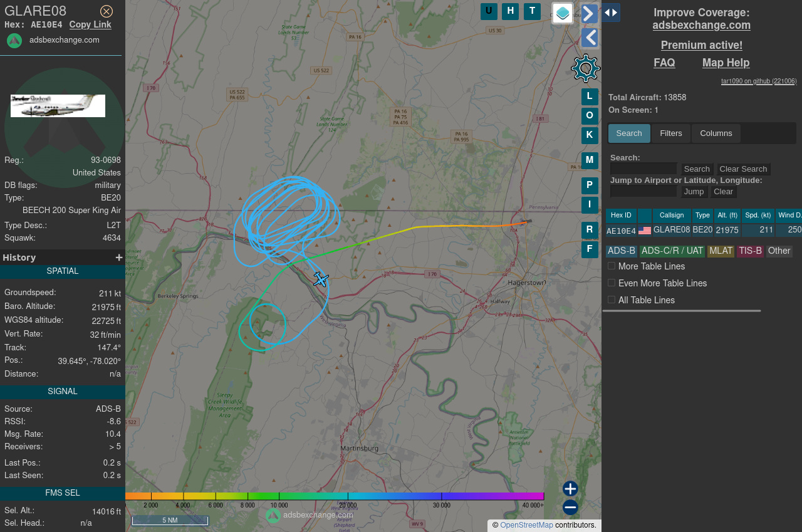Sort table by Wind D. column

tap(789, 216)
